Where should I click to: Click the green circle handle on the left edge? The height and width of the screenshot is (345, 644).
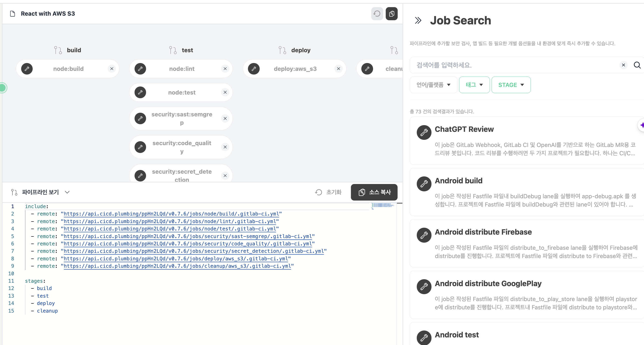pos(3,88)
